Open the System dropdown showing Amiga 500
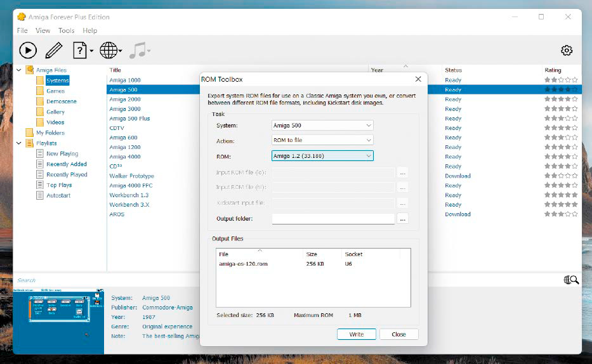 pyautogui.click(x=322, y=125)
